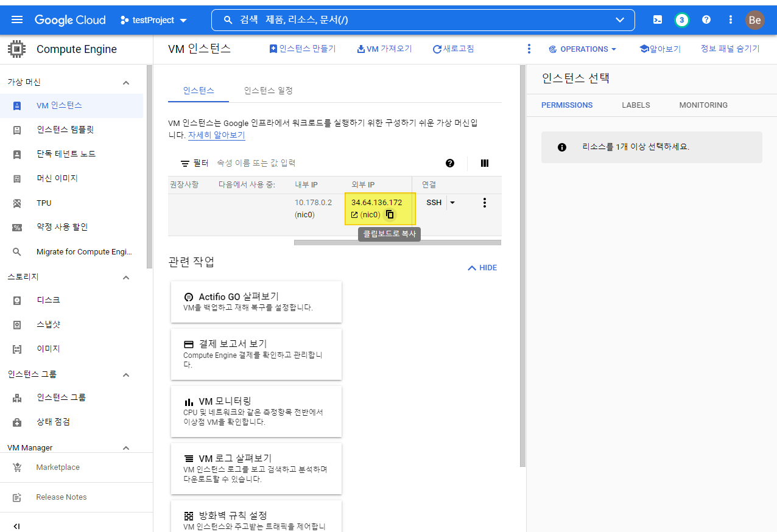The image size is (777, 532).
Task: Click 새로고침 refresh button
Action: (453, 49)
